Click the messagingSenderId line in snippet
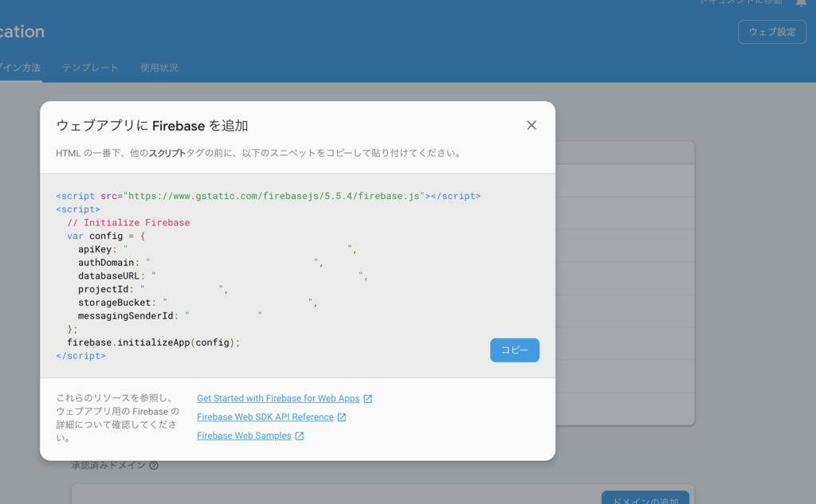Screen dimensions: 816x504 tap(171, 316)
